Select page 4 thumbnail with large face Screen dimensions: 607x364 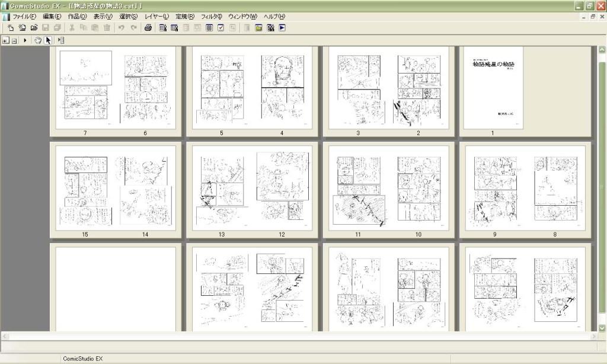[282, 88]
